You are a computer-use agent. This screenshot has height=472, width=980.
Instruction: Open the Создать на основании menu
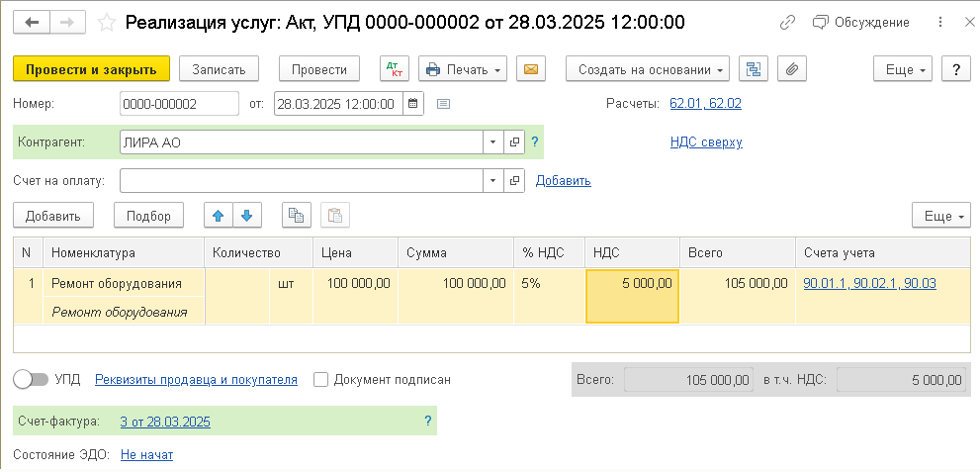click(x=648, y=69)
